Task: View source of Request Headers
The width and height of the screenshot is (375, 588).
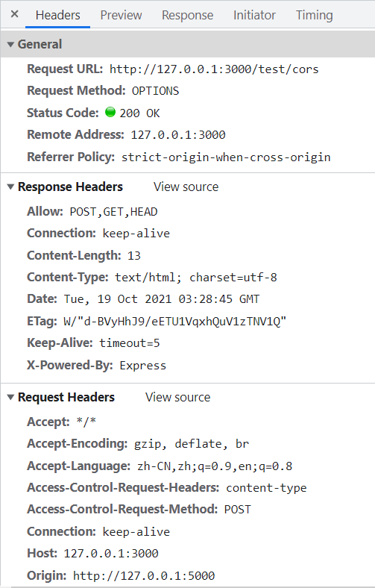Action: 178,397
